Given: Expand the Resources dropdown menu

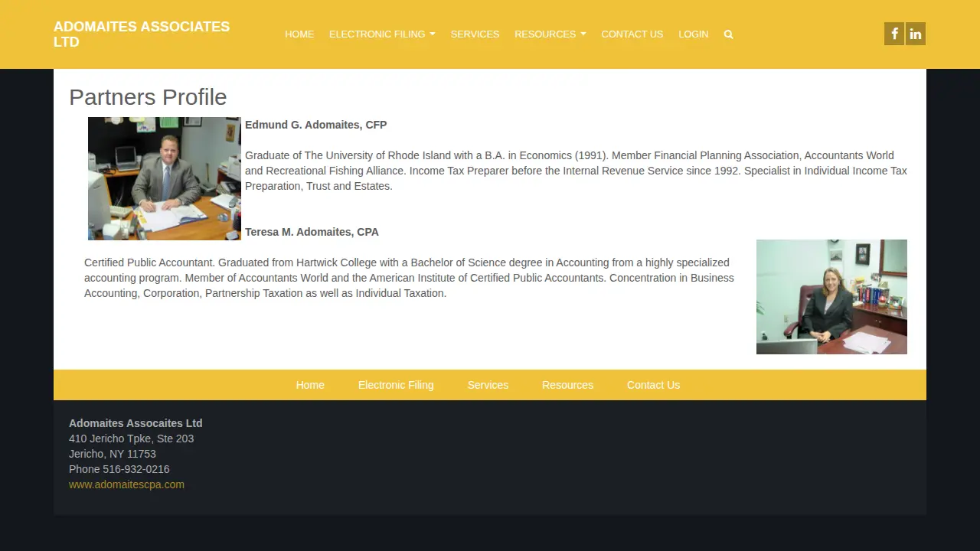Looking at the screenshot, I should tap(550, 34).
